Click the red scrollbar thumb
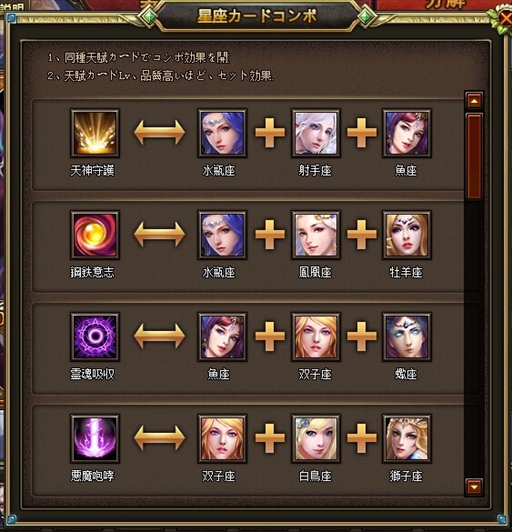Viewport: 512px width, 532px height. coord(474,156)
